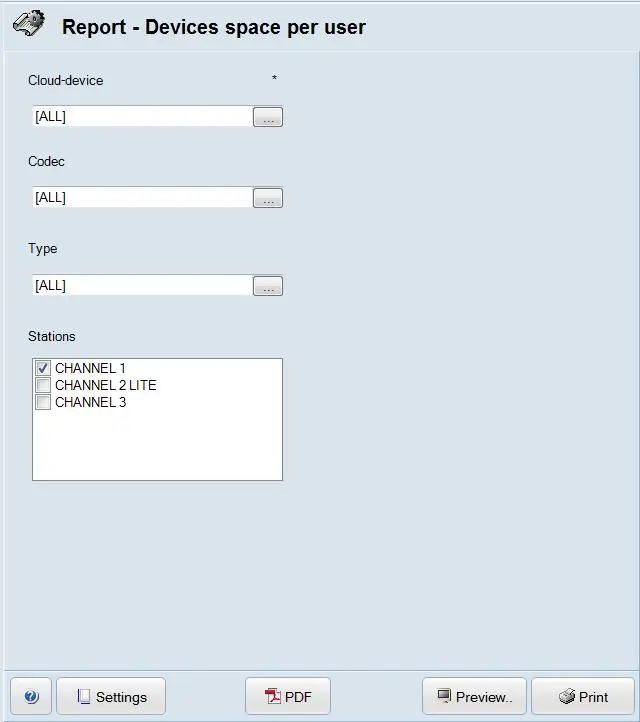Open the Type browse selector
This screenshot has width=640, height=722.
(x=268, y=286)
